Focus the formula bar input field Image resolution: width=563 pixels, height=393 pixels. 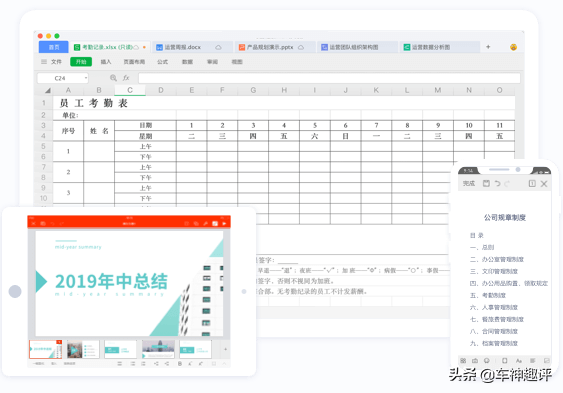click(329, 78)
